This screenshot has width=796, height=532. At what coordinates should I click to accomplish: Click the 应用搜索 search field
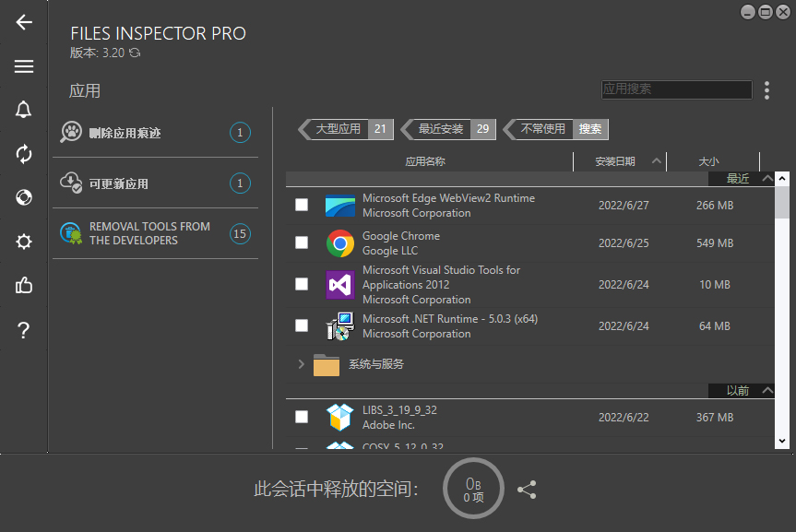(x=676, y=89)
